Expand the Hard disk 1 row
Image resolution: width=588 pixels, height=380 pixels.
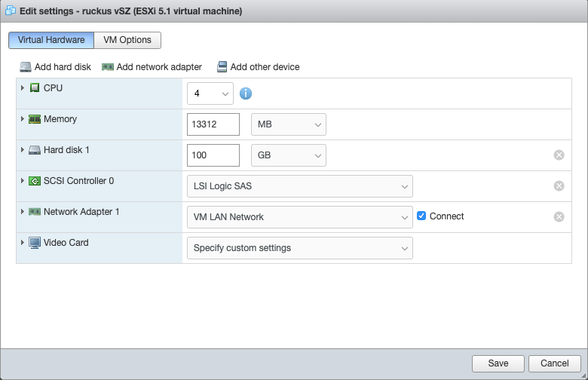(23, 150)
